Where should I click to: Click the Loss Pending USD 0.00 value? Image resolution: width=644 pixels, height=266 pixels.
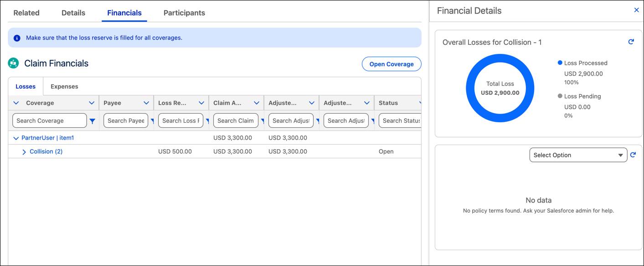coord(577,107)
